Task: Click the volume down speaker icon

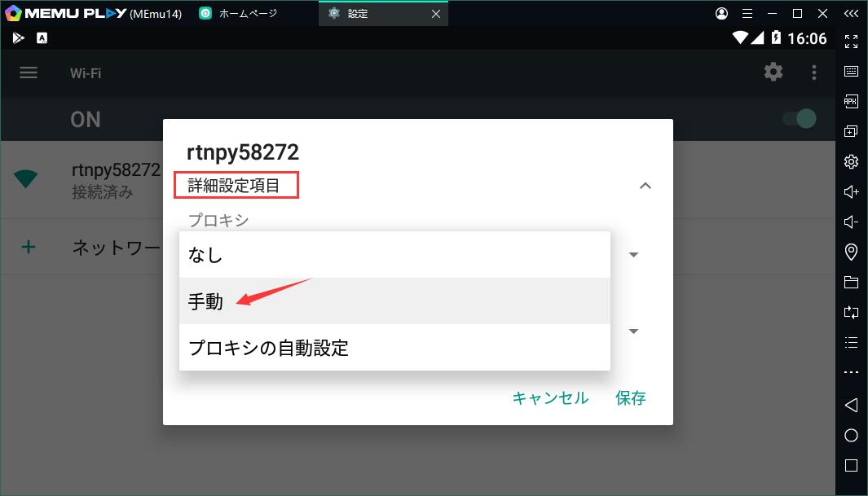Action: (851, 222)
